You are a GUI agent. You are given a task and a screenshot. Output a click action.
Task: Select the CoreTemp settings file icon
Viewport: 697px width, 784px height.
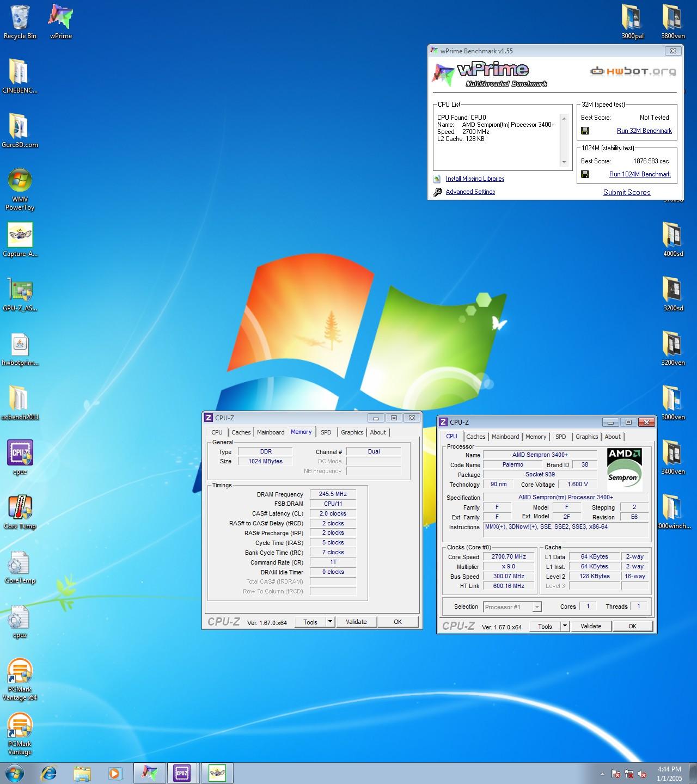20,566
